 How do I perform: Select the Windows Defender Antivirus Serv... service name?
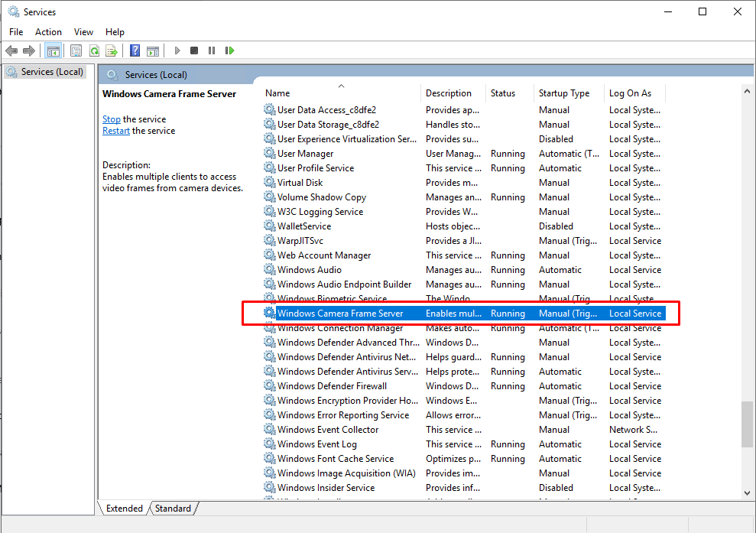pos(348,372)
